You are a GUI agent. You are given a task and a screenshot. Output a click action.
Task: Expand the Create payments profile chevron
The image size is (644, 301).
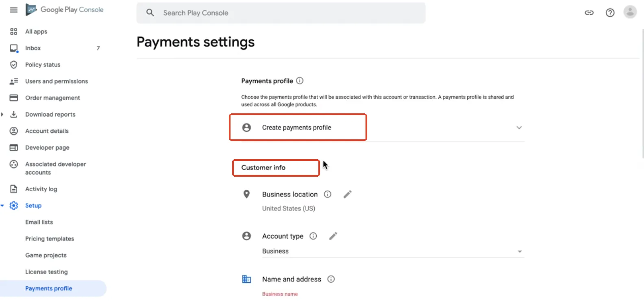tap(519, 128)
